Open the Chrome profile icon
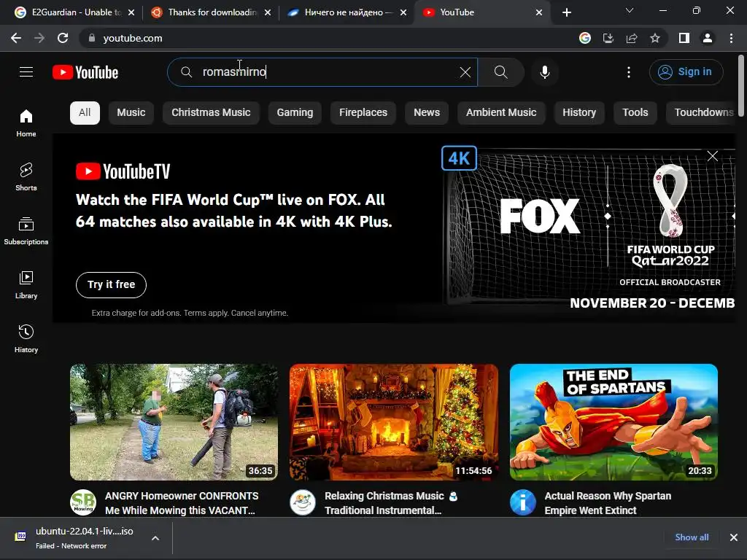 (x=708, y=38)
